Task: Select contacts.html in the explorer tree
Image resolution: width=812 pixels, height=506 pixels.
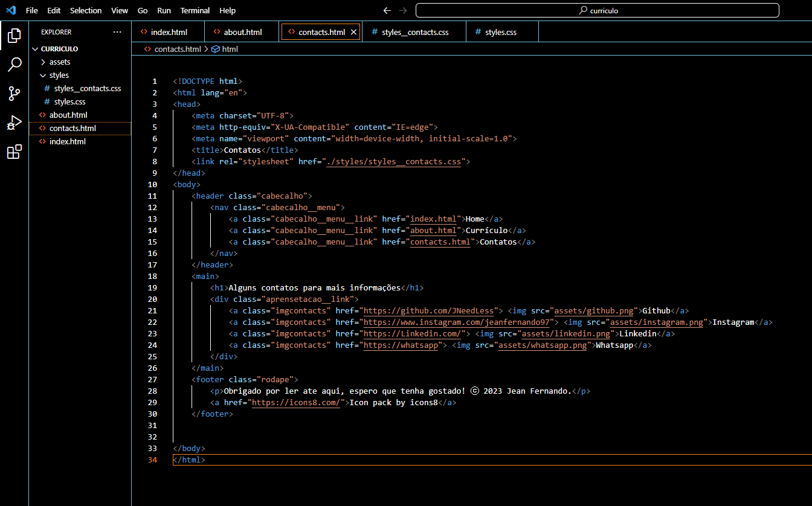Action: click(80, 128)
